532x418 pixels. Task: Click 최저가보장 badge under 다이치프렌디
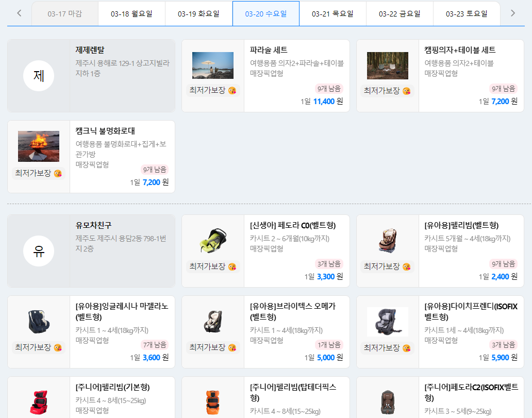coord(388,347)
